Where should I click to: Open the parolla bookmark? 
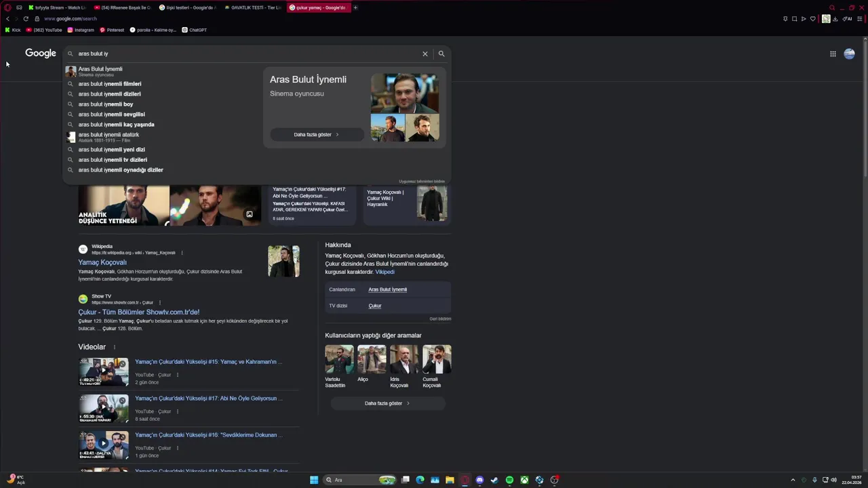(153, 30)
